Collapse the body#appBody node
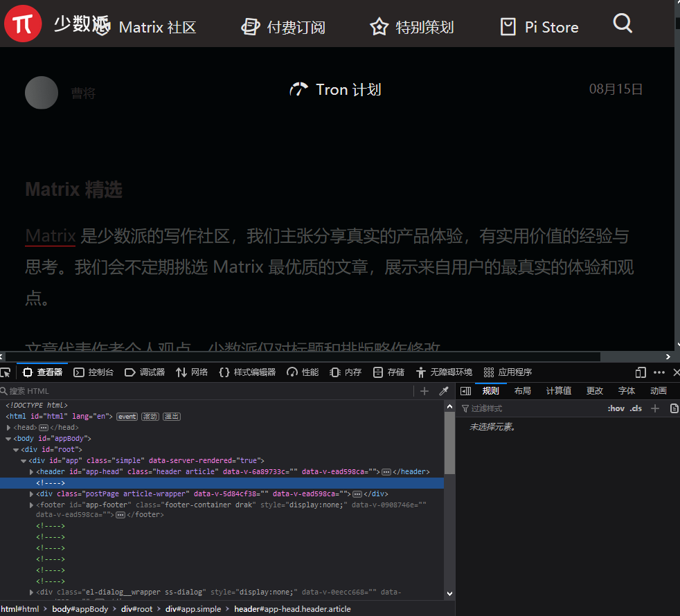This screenshot has height=616, width=680. [x=8, y=439]
